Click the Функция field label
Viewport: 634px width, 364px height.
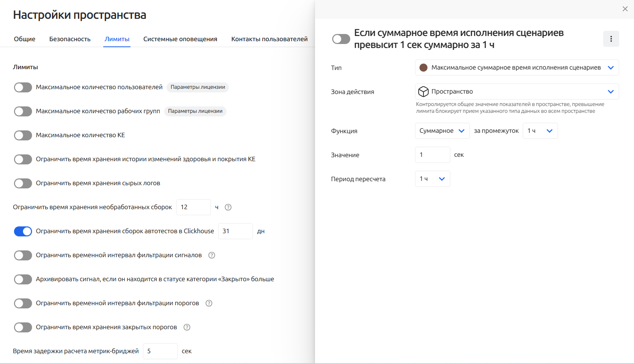pos(344,131)
